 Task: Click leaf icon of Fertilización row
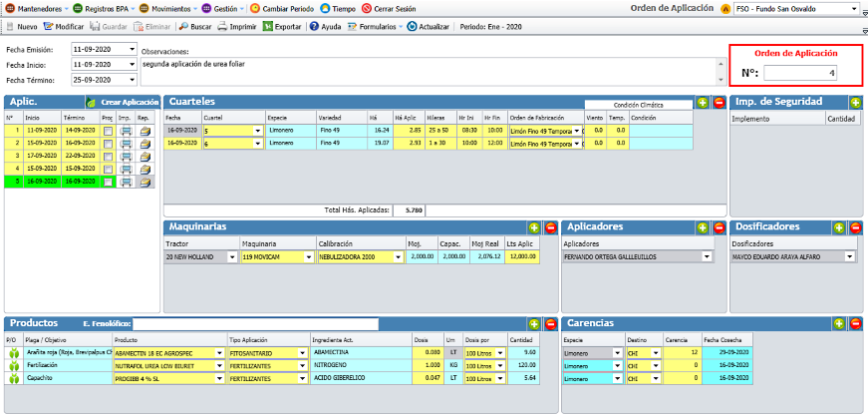point(13,365)
